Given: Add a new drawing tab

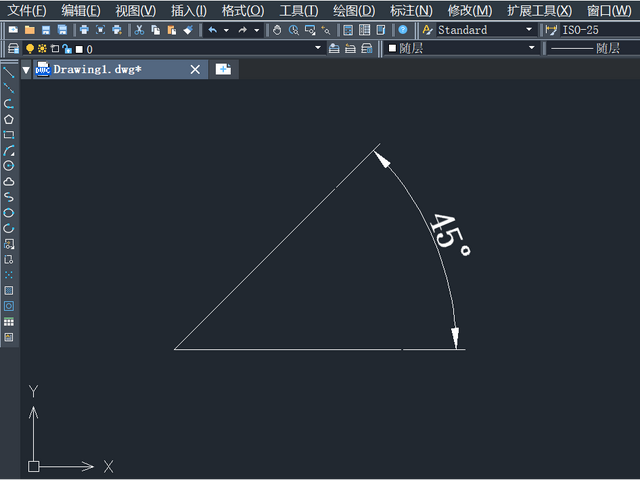Looking at the screenshot, I should pos(223,69).
